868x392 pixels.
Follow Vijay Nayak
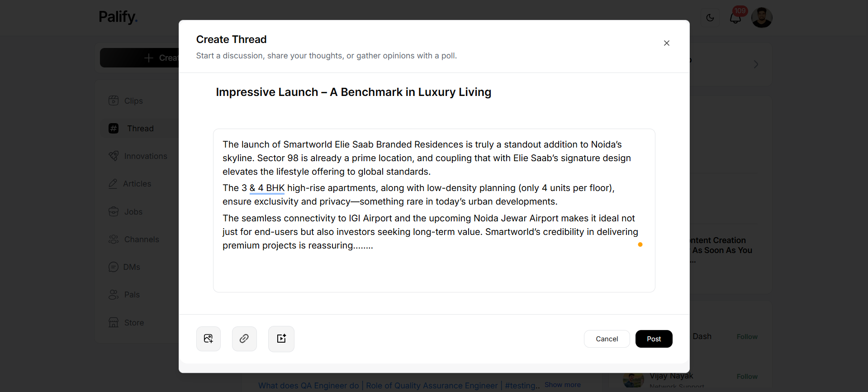point(747,377)
